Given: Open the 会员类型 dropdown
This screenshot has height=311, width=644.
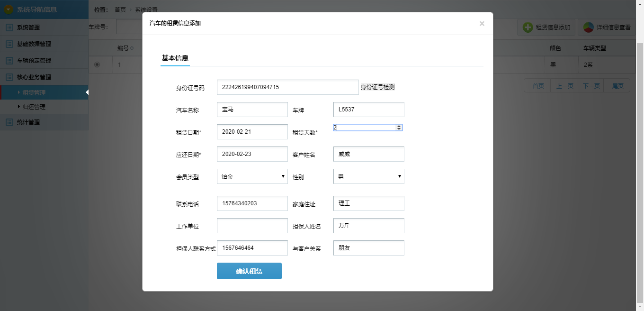Looking at the screenshot, I should tap(252, 176).
